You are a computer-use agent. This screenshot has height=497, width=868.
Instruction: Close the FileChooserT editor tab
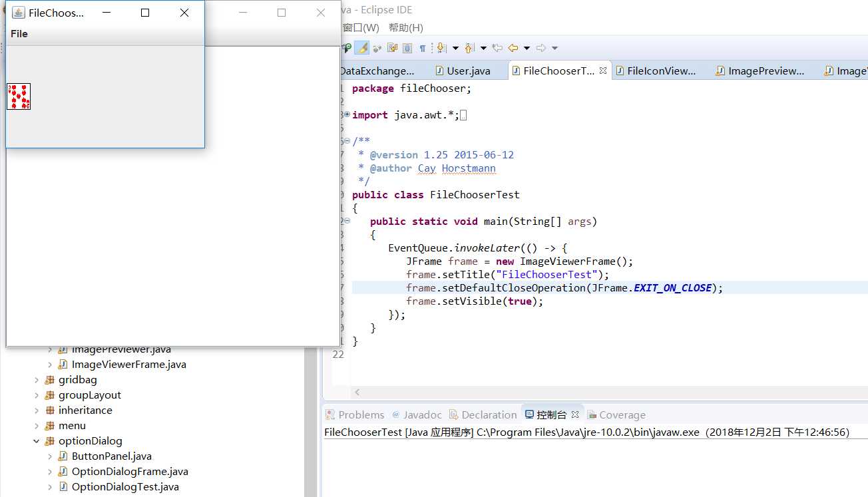pos(603,71)
